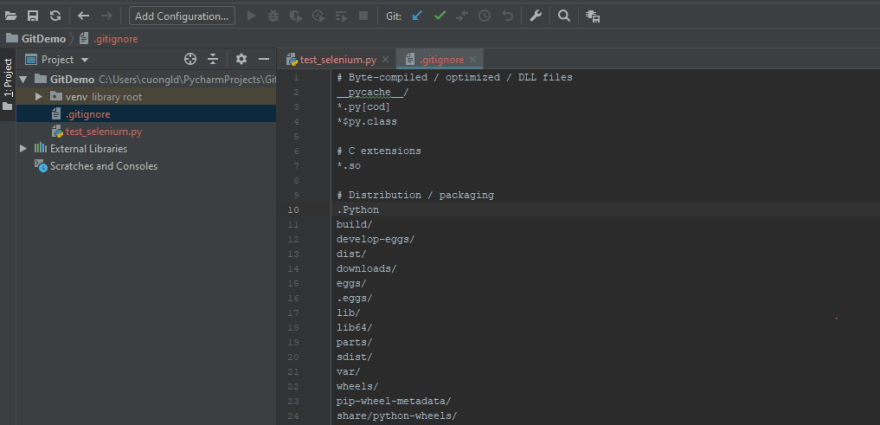Click the Locate/scroll from source target icon

190,59
